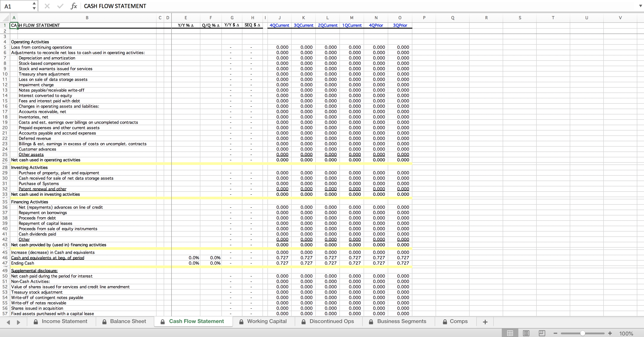Select column B header
This screenshot has width=644, height=337.
click(87, 18)
